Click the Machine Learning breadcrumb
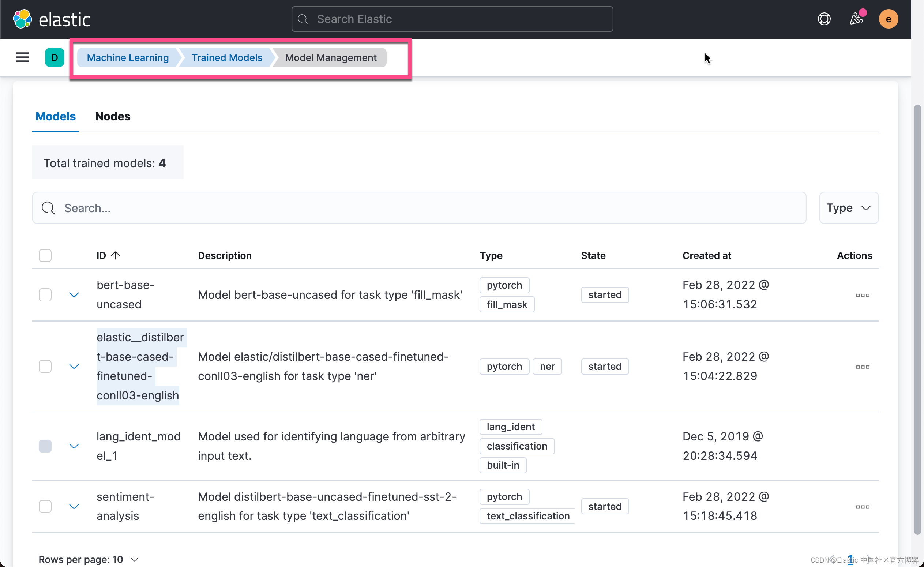This screenshot has height=567, width=924. point(128,57)
